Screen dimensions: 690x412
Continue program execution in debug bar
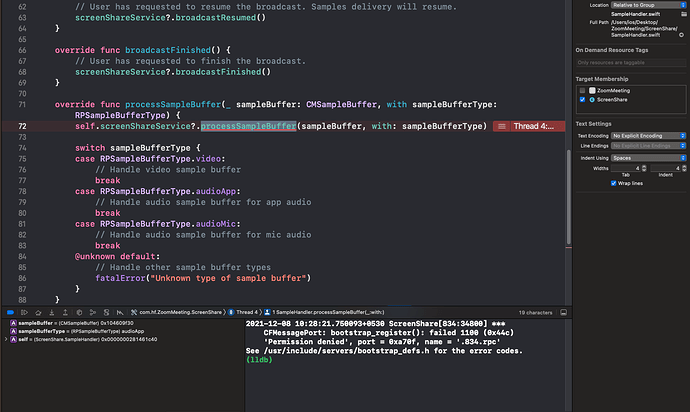24,313
